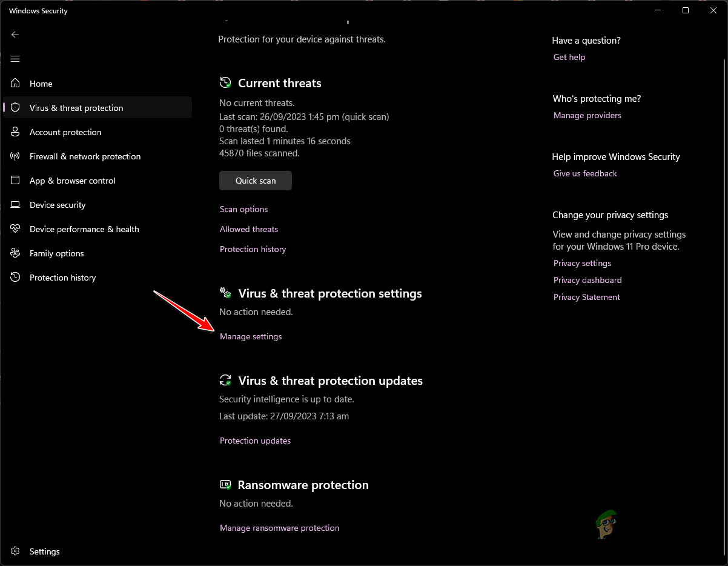Select the Home icon in the sidebar
The height and width of the screenshot is (566, 728).
[15, 84]
